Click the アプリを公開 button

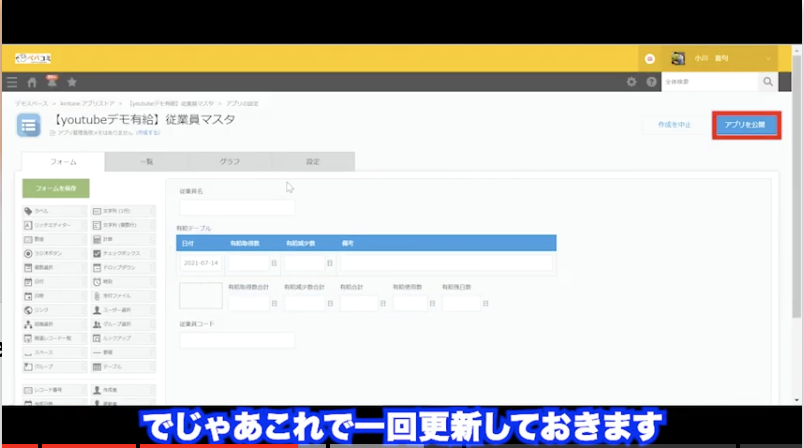coord(745,125)
